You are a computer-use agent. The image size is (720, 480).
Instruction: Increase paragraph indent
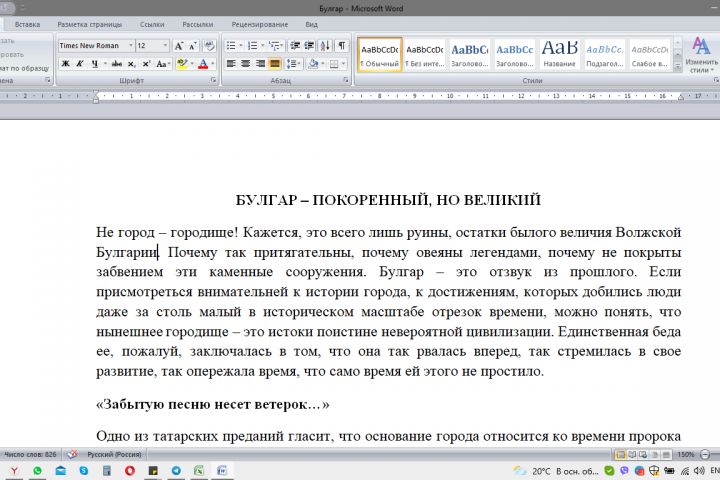(309, 45)
